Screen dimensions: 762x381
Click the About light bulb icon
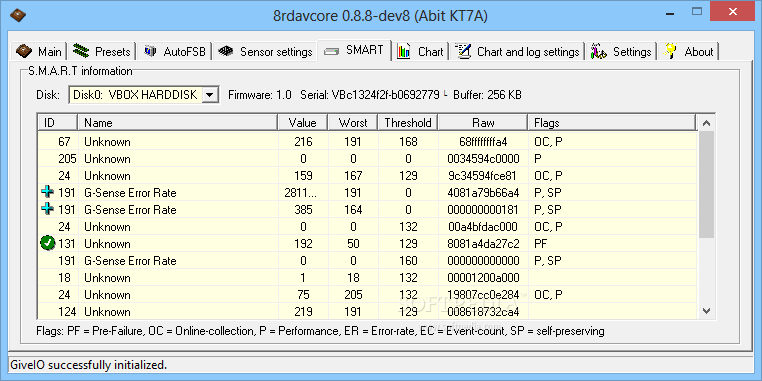click(x=671, y=51)
